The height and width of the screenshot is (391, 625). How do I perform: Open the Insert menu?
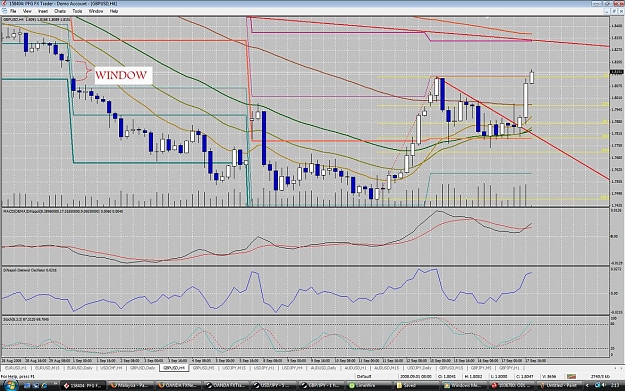(43, 11)
